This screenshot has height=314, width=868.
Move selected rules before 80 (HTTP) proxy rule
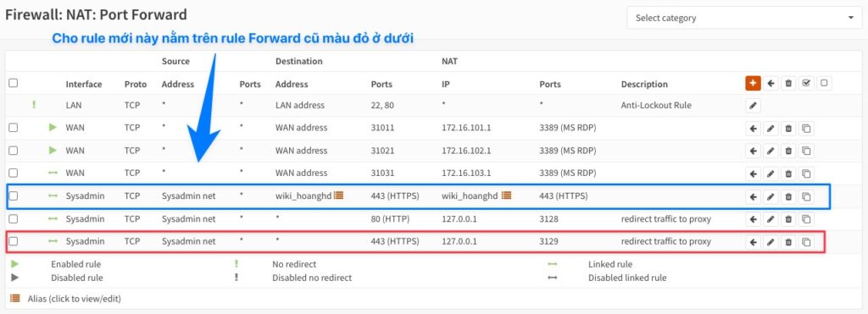pyautogui.click(x=753, y=219)
